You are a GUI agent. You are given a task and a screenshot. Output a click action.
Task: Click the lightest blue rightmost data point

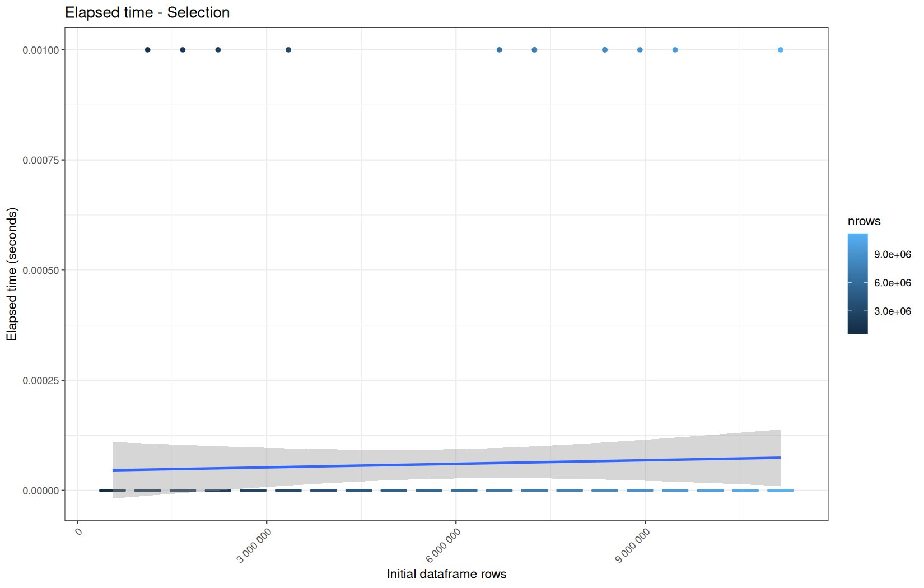click(781, 50)
